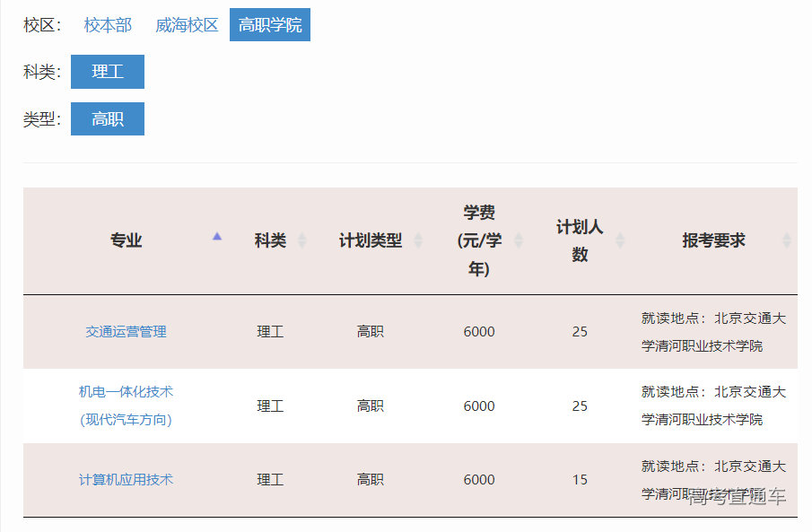Open 机电一体化技术 (现代汽车方向) major link
Viewport: 812px width, 532px height.
point(126,406)
